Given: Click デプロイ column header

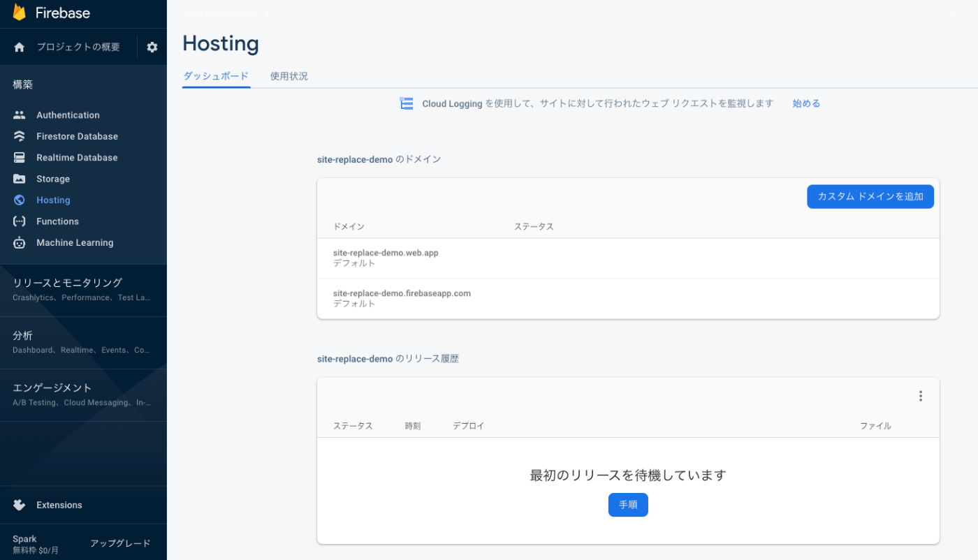Looking at the screenshot, I should (x=468, y=426).
